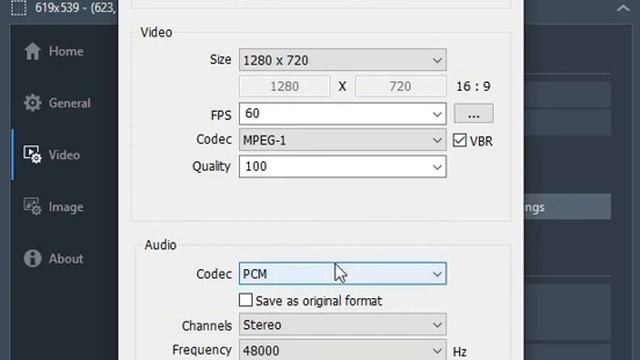This screenshot has height=360, width=640.
Task: Open the audio Codec PCM dropdown
Action: (342, 274)
